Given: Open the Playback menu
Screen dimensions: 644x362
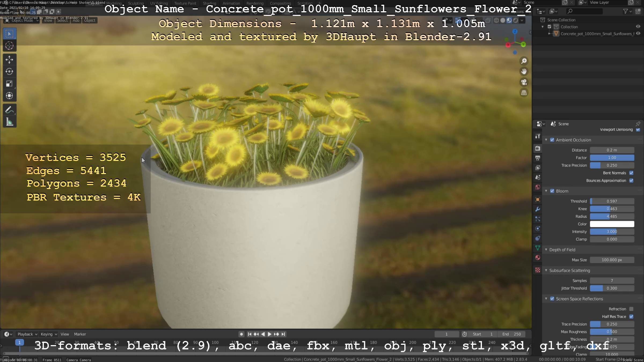Looking at the screenshot, I should click(27, 334).
